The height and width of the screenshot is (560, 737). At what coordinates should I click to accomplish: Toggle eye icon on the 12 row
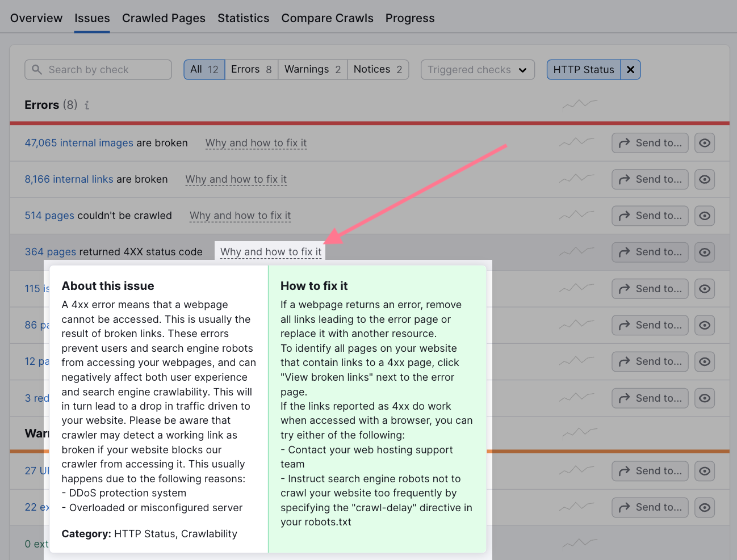coord(705,361)
